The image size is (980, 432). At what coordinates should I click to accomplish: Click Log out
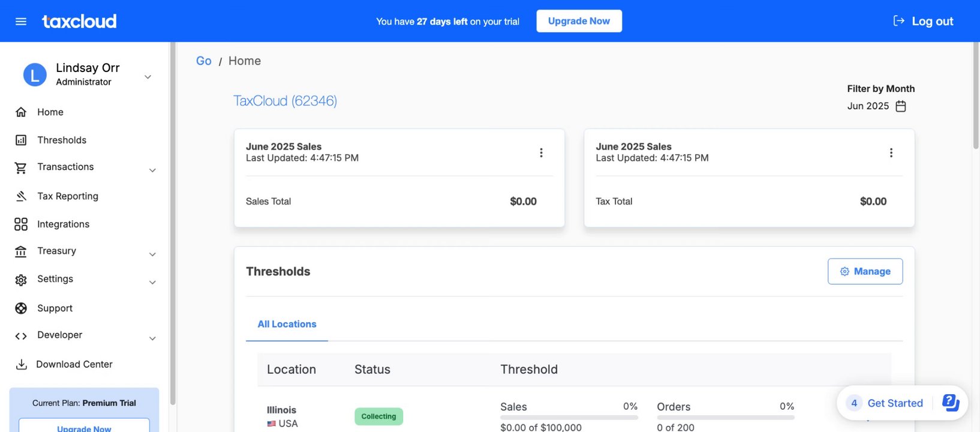922,21
